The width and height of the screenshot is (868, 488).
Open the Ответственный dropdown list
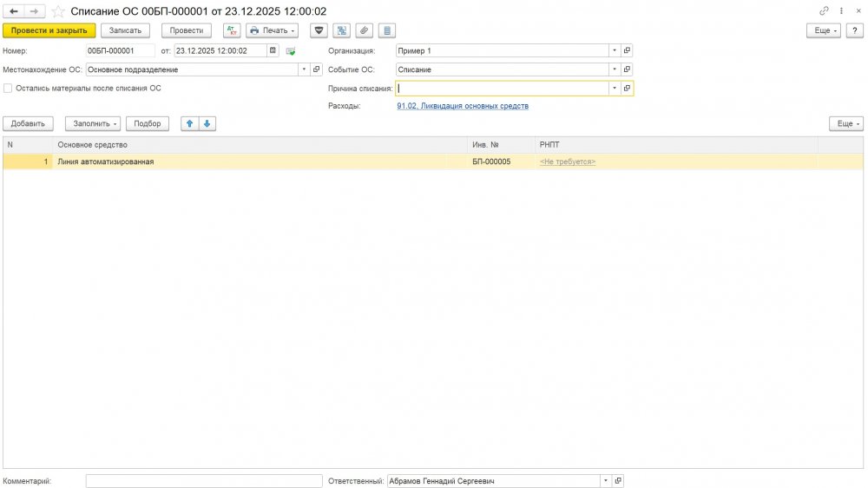click(605, 480)
